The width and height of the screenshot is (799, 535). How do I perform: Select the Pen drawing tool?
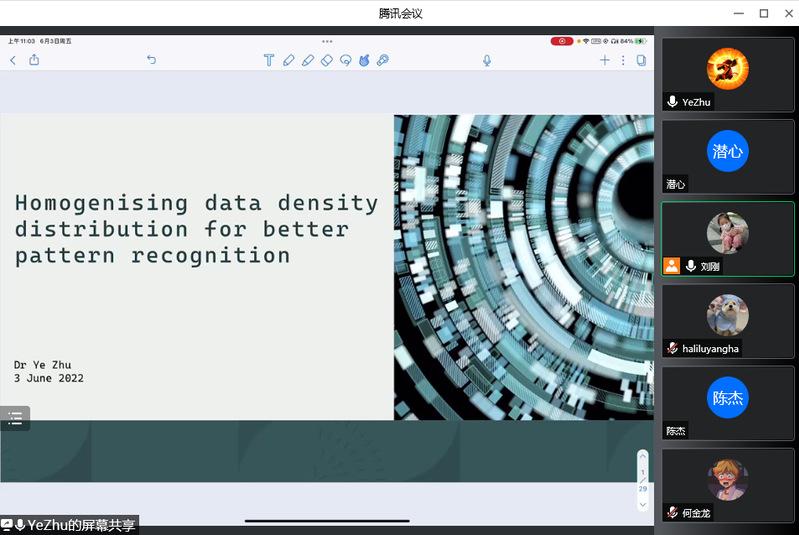coord(288,60)
